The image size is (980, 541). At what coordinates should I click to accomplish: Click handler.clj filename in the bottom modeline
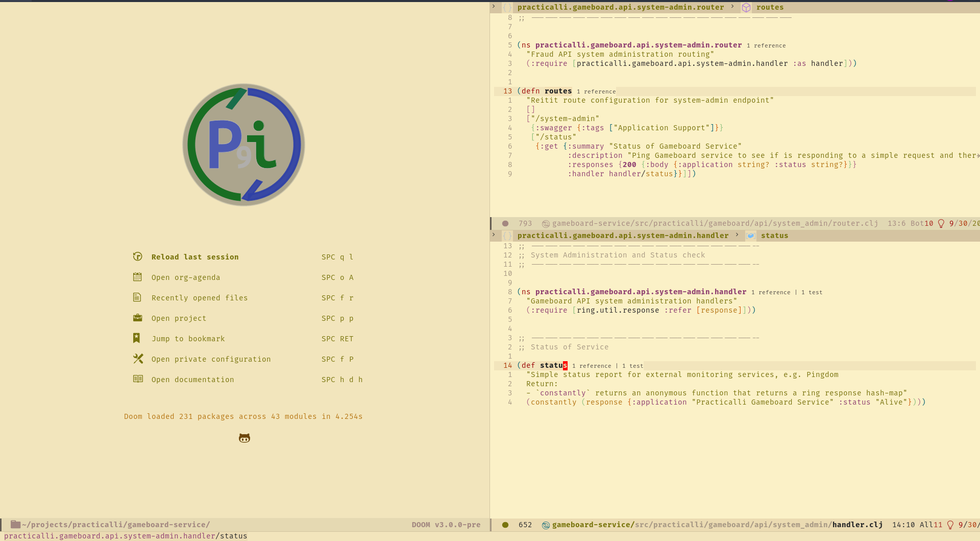(x=856, y=525)
